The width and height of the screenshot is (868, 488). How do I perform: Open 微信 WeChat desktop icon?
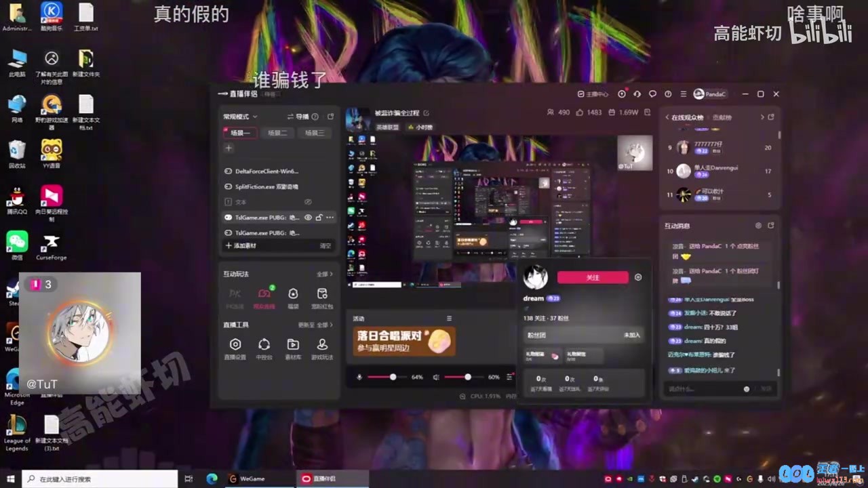[x=17, y=247]
